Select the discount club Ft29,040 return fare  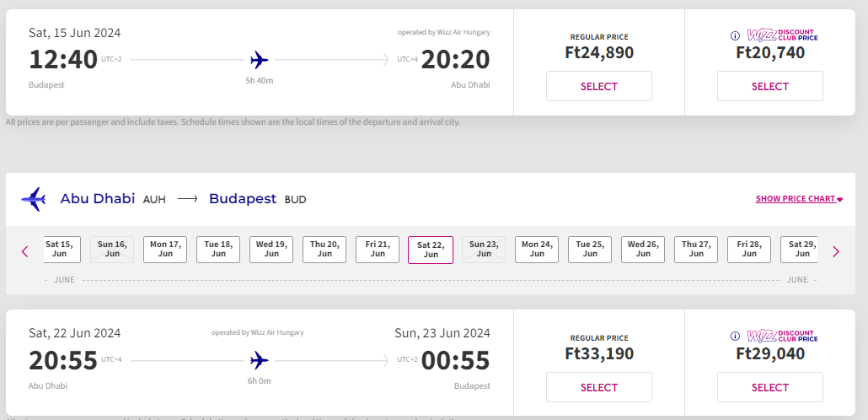(769, 387)
